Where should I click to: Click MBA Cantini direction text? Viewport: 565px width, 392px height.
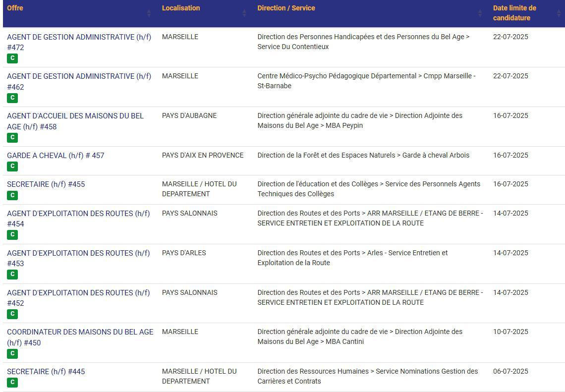pos(345,341)
